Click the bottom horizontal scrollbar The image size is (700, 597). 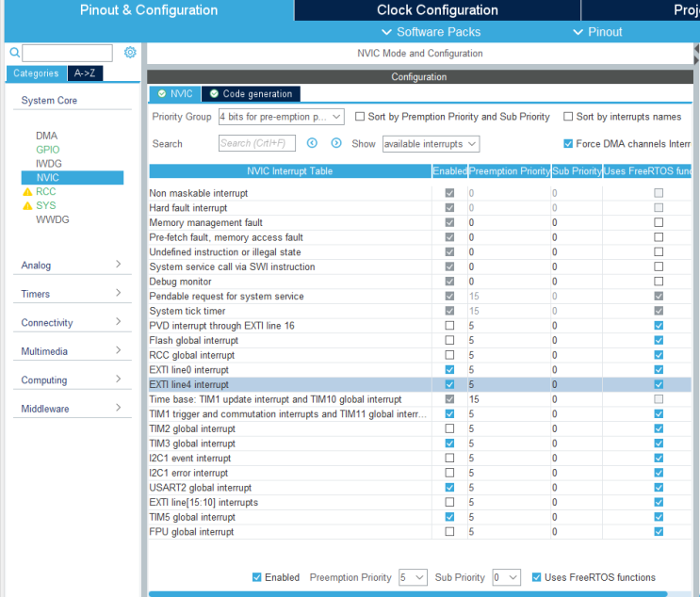pyautogui.click(x=408, y=594)
